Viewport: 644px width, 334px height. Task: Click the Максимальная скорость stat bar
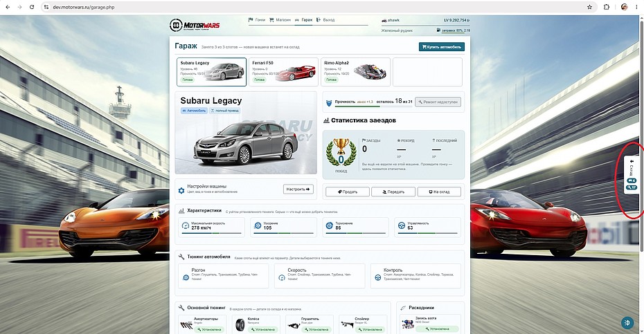(x=211, y=233)
